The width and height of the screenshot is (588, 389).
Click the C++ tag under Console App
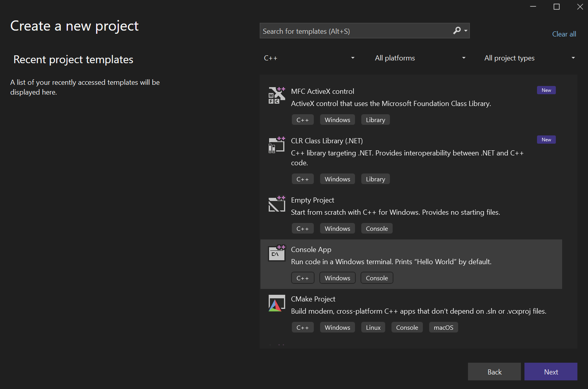click(x=302, y=278)
